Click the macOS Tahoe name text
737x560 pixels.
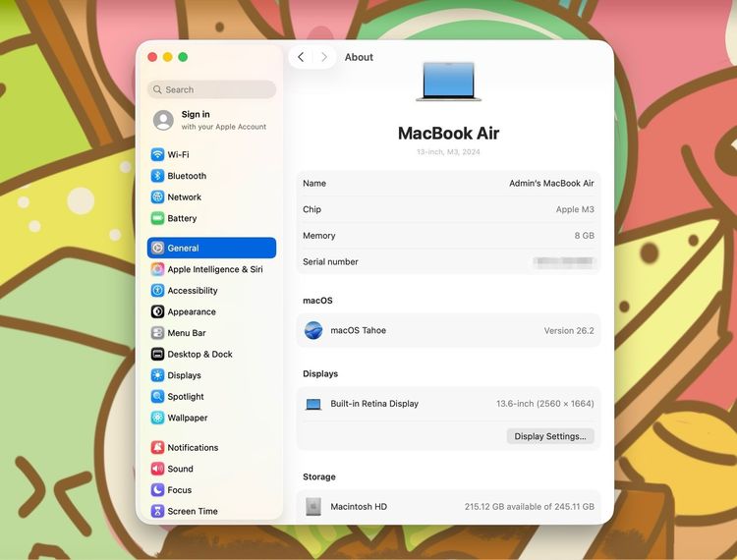(358, 330)
